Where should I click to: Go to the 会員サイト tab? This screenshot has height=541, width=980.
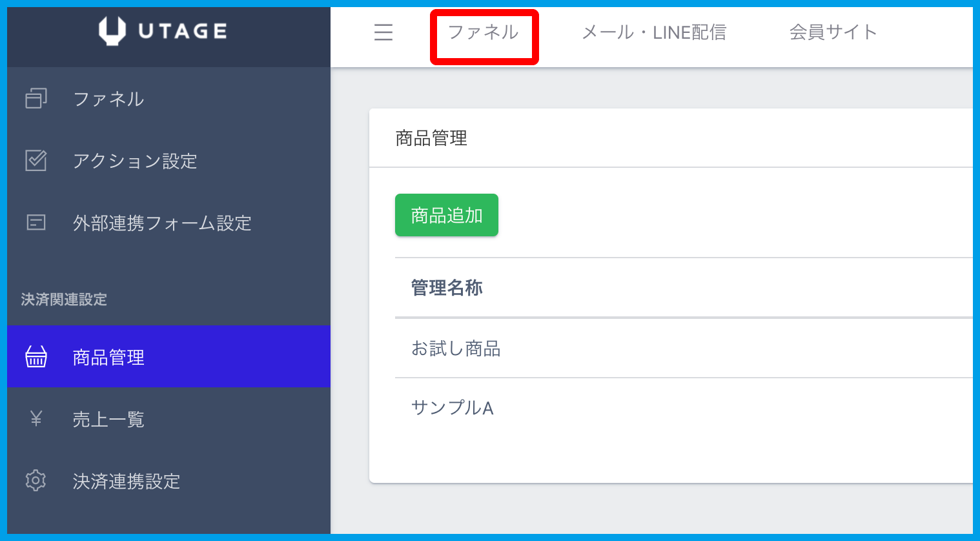833,32
